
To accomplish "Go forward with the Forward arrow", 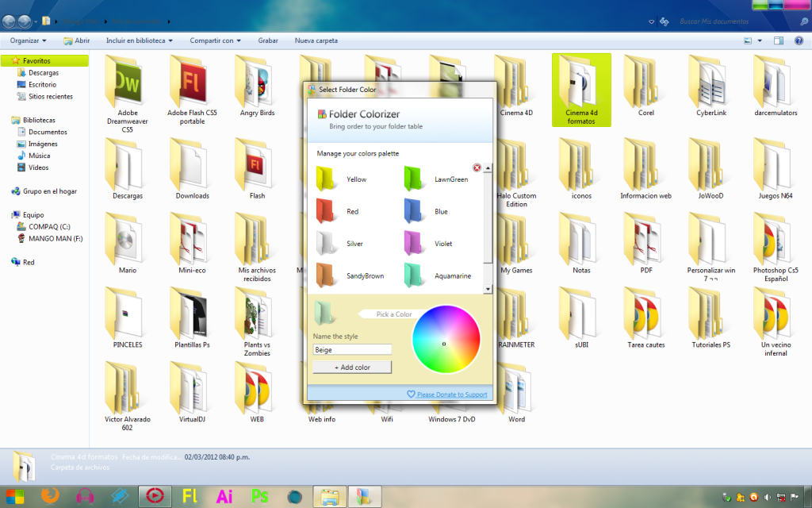I will pos(25,21).
